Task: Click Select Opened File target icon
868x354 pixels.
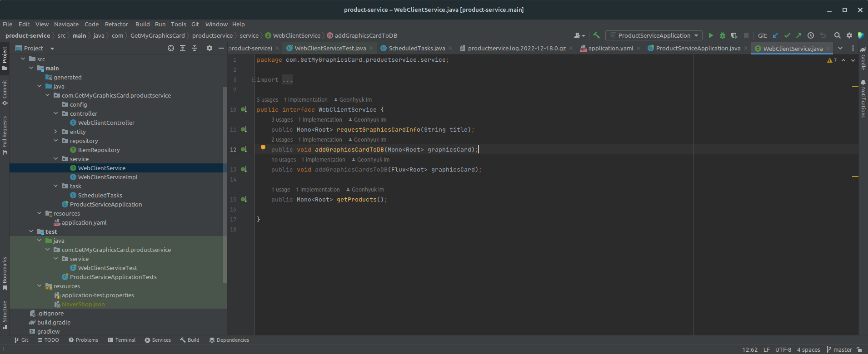Action: pos(171,48)
